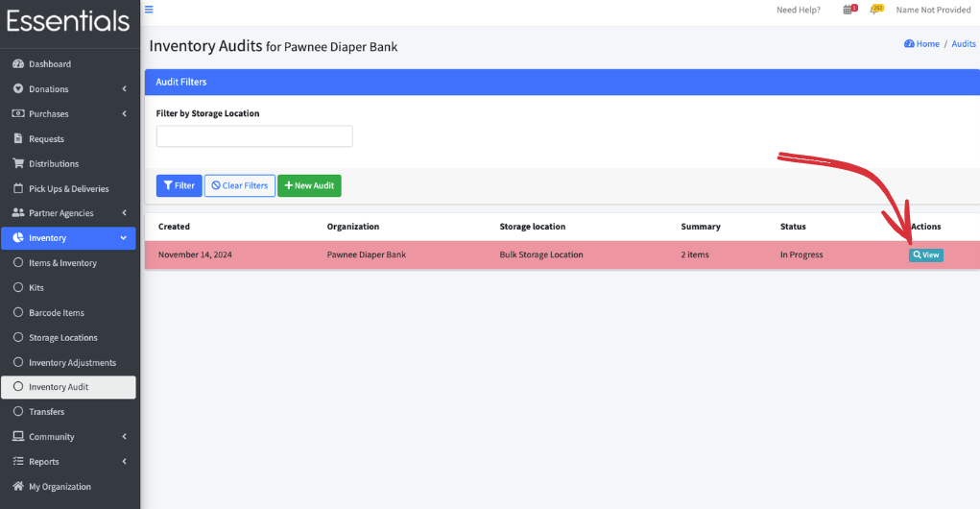Click the Bulk Storage Location cell
The width and height of the screenshot is (980, 509).
point(541,254)
